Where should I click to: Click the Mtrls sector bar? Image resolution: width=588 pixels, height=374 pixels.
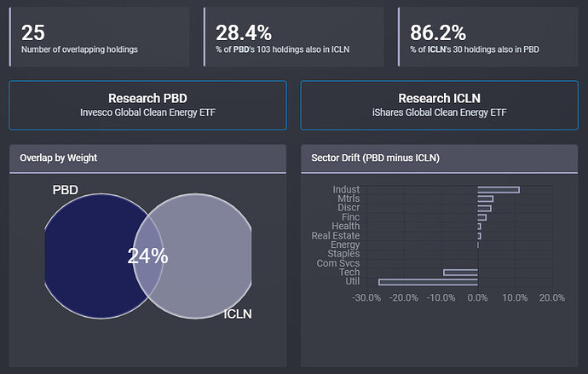pos(486,199)
